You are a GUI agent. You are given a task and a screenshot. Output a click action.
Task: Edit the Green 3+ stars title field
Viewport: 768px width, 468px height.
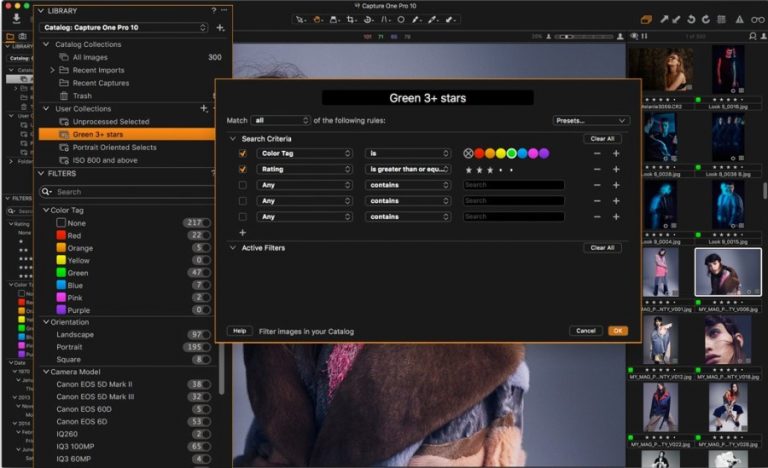[x=428, y=98]
